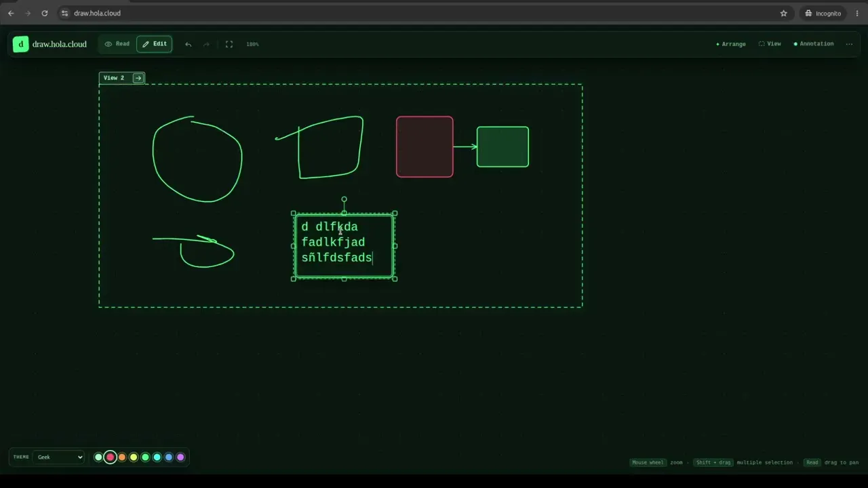Viewport: 868px width, 488px height.
Task: Pick the purple color swatch
Action: [x=180, y=457]
